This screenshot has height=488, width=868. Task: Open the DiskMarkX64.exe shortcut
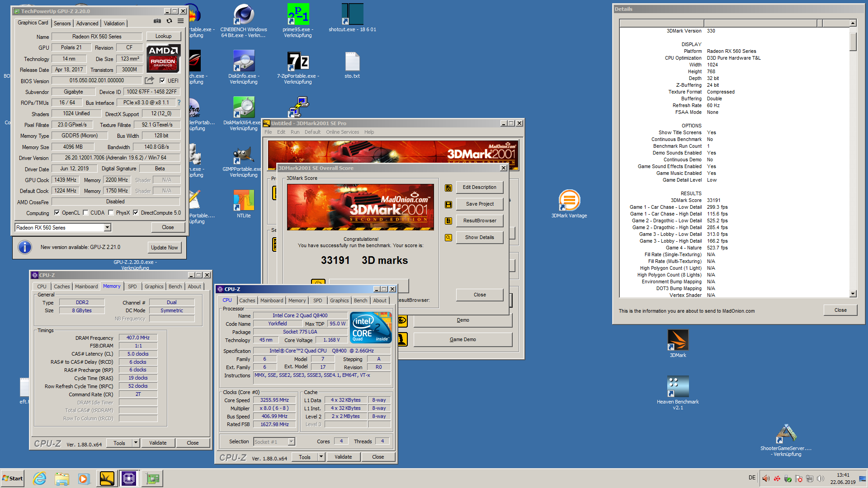click(244, 114)
